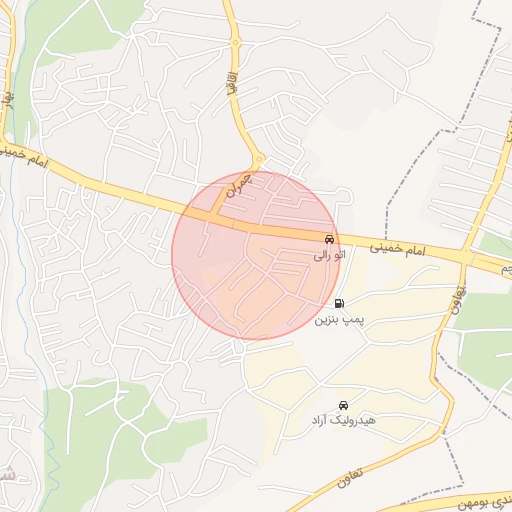Open the پمپ بنزین place label

point(339,320)
